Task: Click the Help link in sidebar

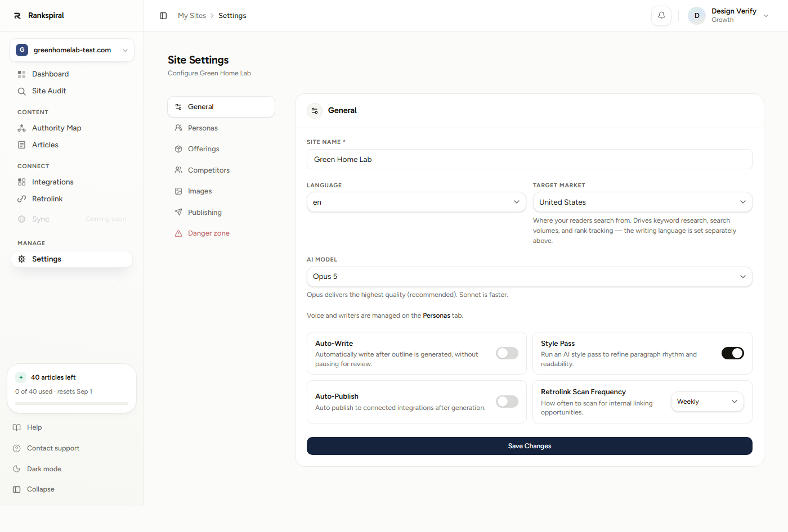Action: (34, 427)
